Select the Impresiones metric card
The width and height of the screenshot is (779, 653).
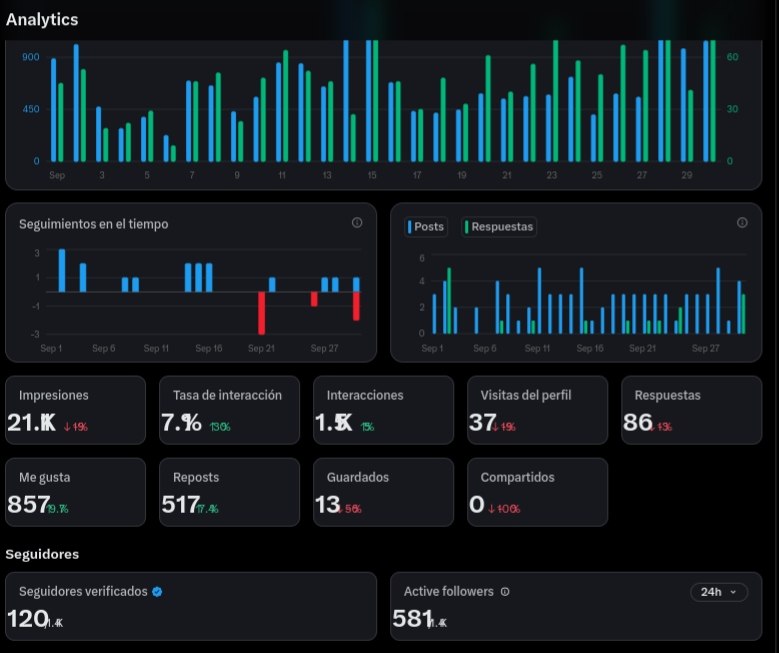pos(76,410)
